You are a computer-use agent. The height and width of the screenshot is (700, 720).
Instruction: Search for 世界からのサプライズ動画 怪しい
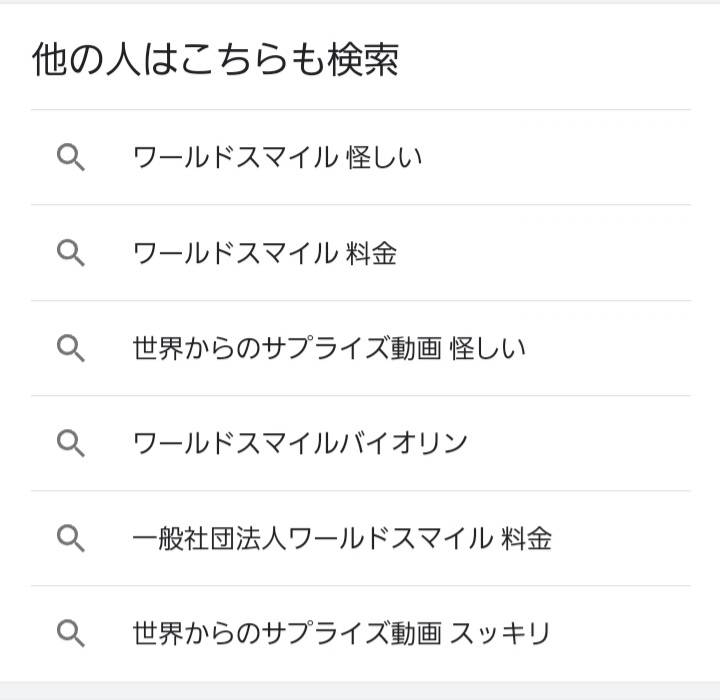[329, 348]
